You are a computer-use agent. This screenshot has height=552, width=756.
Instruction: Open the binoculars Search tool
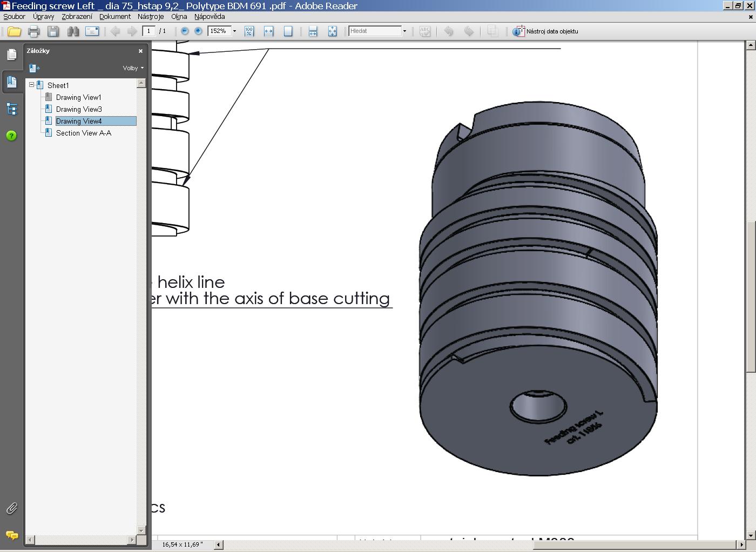73,31
